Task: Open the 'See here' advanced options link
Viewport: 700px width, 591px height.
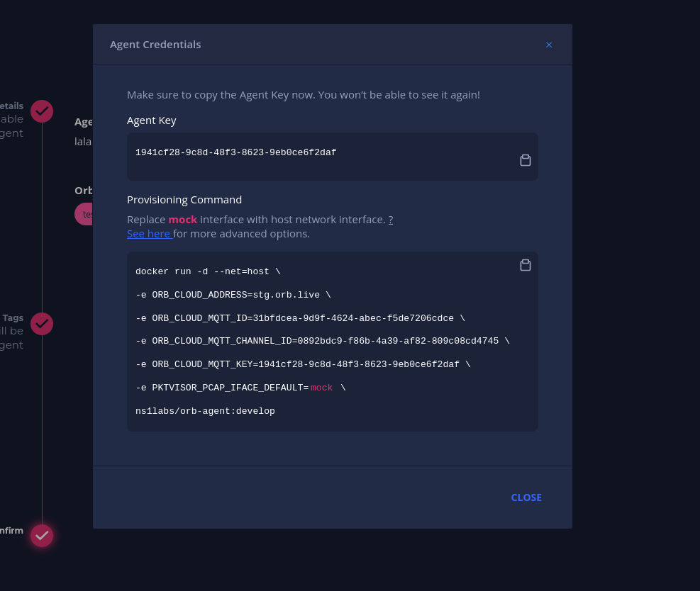Action: (x=149, y=234)
